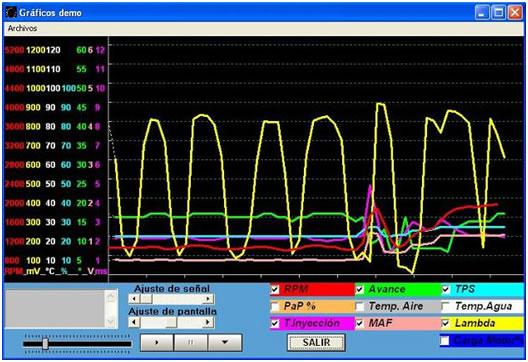Uncheck the RPM signal checkbox
This screenshot has width=528, height=362.
point(275,289)
